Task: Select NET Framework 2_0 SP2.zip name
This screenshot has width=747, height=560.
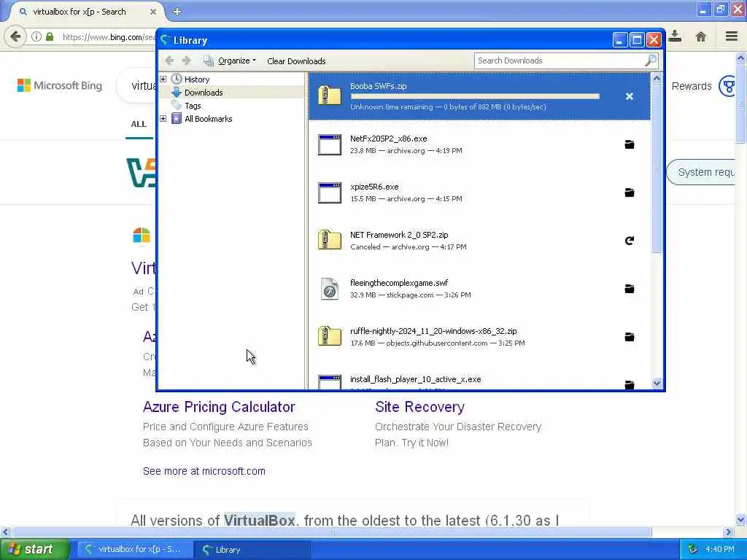Action: click(399, 235)
